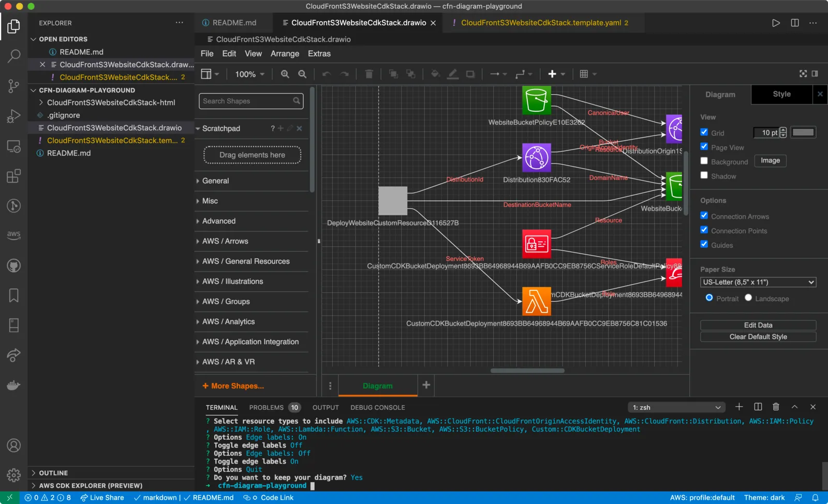The height and width of the screenshot is (504, 828).
Task: Open the 100% zoom level dropdown
Action: [250, 74]
